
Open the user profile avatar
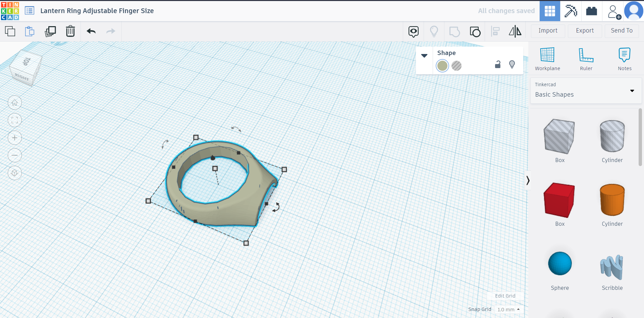[x=634, y=11]
